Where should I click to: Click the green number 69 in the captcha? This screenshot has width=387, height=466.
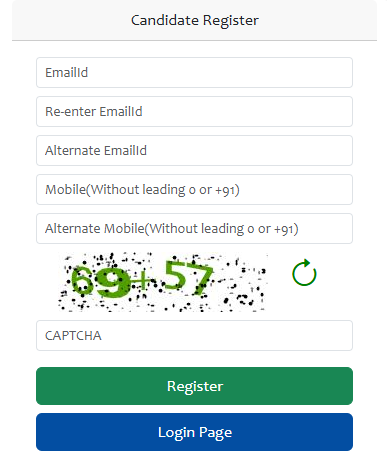click(x=100, y=281)
